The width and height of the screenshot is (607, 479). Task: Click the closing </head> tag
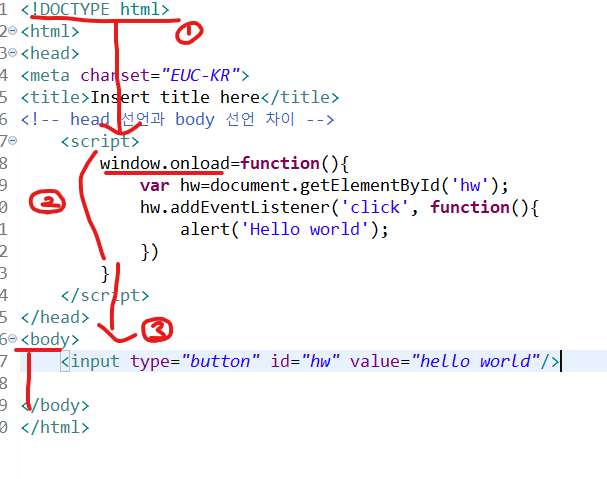(x=55, y=318)
